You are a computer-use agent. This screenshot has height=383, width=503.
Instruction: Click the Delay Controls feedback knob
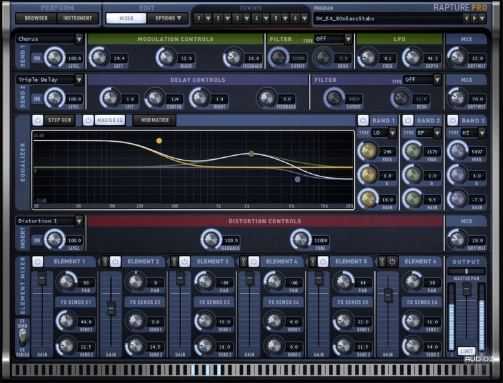click(x=266, y=99)
